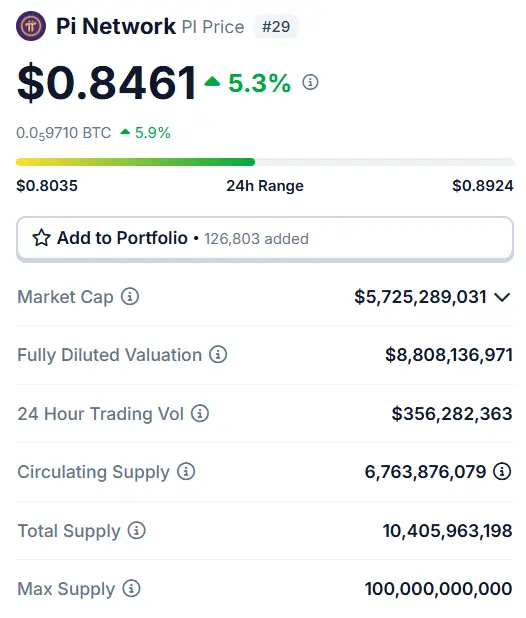The height and width of the screenshot is (618, 526).
Task: Open Max Supply info icon
Action: [x=131, y=588]
